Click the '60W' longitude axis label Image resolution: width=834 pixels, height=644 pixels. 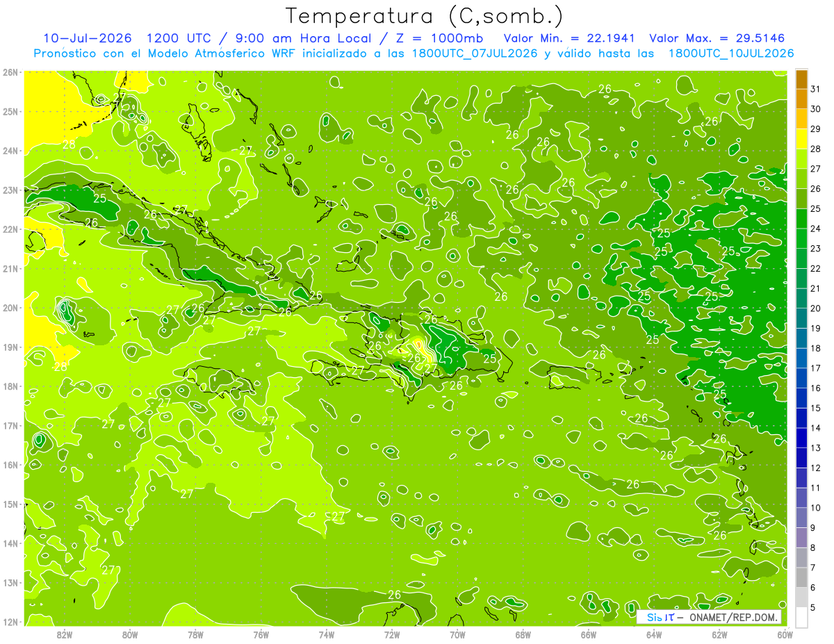pos(785,635)
